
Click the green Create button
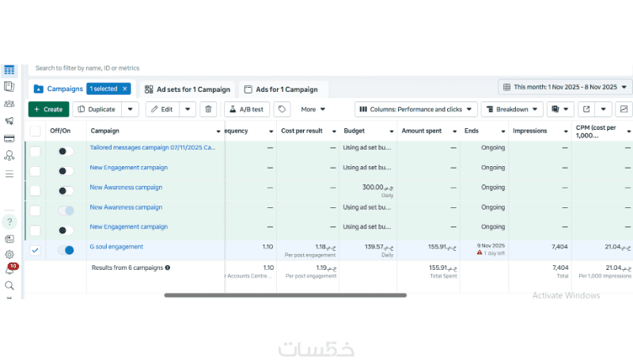click(48, 109)
